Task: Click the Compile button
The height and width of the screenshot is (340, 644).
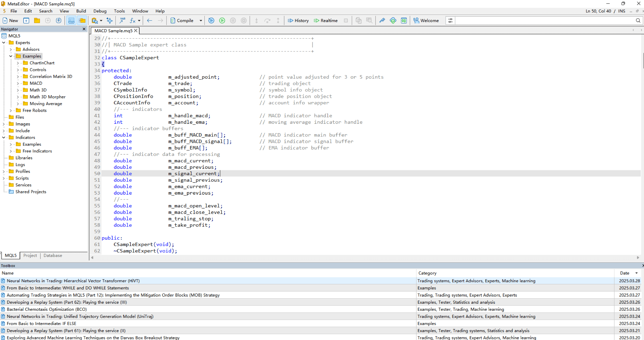Action: pyautogui.click(x=182, y=20)
